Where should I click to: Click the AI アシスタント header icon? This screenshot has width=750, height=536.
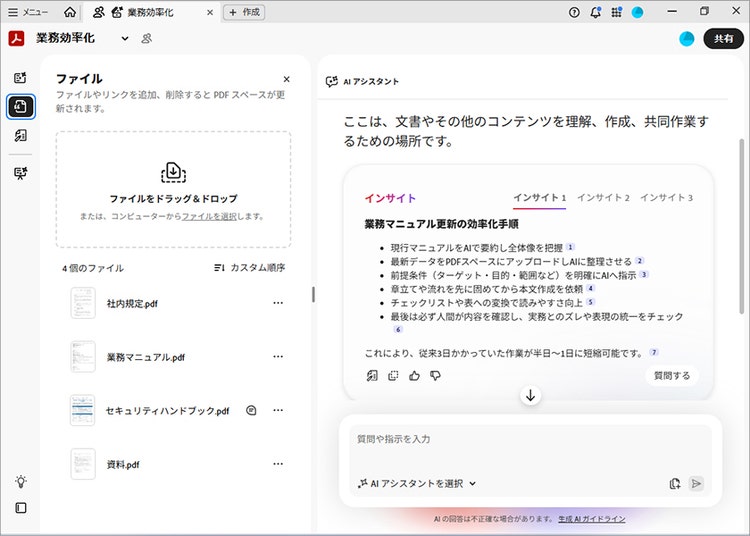click(331, 81)
